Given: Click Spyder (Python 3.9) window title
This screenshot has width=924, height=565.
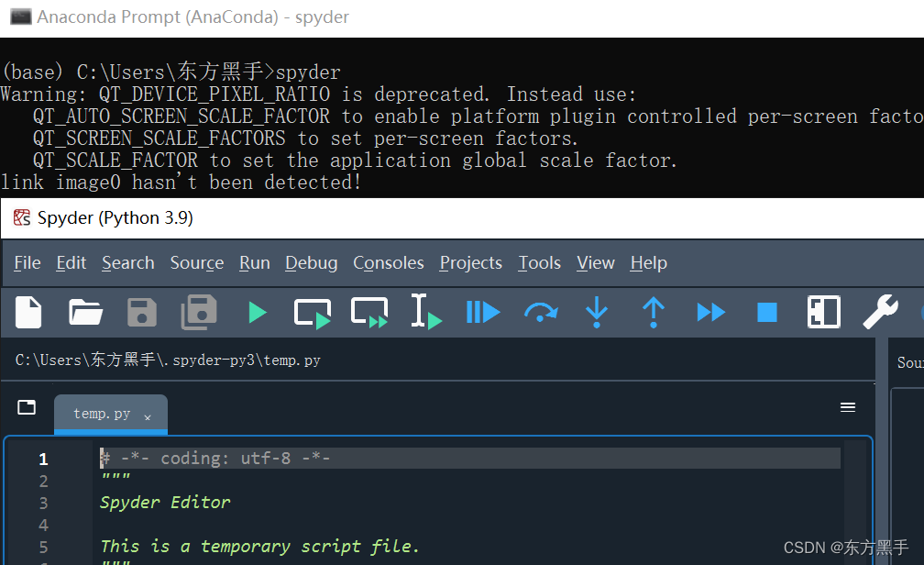Looking at the screenshot, I should point(115,217).
